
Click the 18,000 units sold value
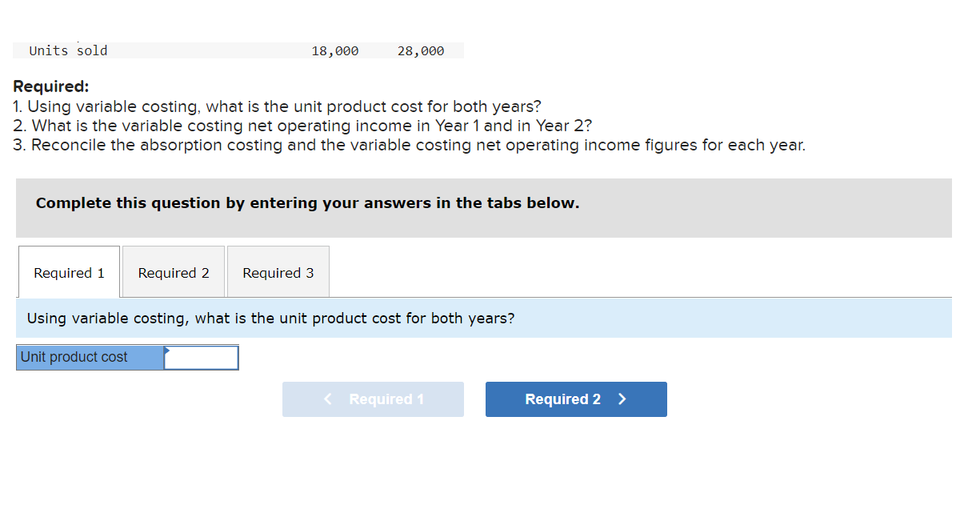coord(334,50)
